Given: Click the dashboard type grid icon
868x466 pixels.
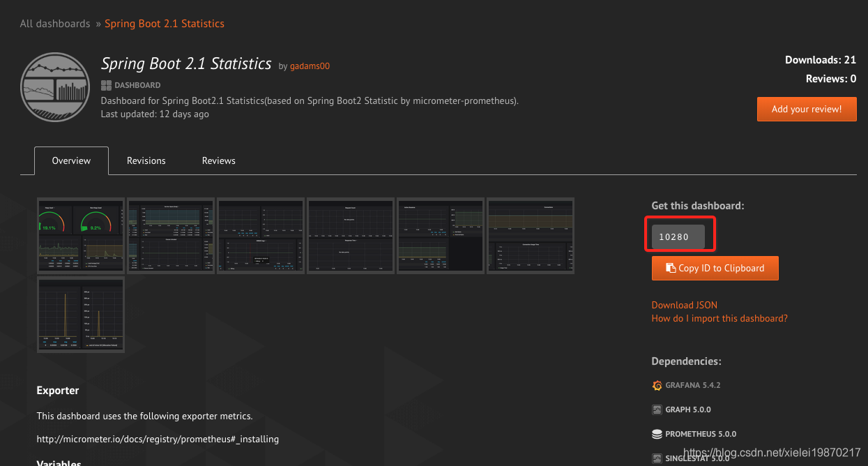Looking at the screenshot, I should [x=106, y=85].
